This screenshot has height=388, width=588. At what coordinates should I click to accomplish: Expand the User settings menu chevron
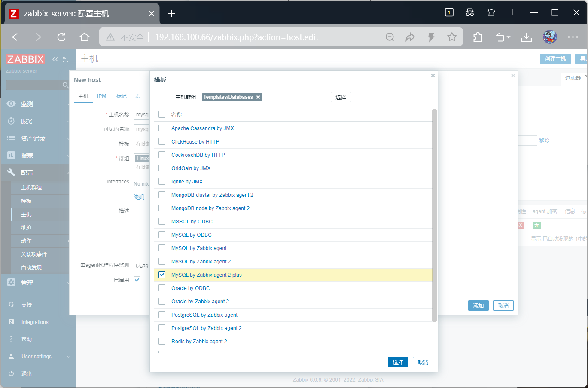(x=69, y=357)
